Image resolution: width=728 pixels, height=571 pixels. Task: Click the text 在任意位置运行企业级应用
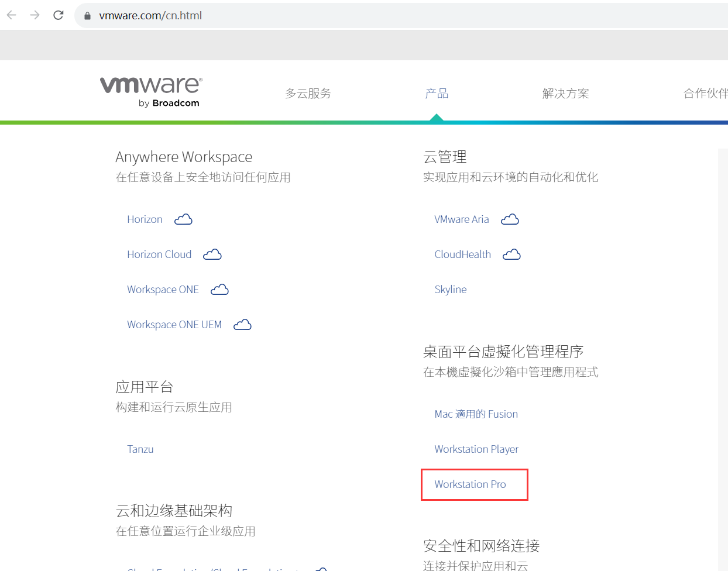[x=186, y=531]
